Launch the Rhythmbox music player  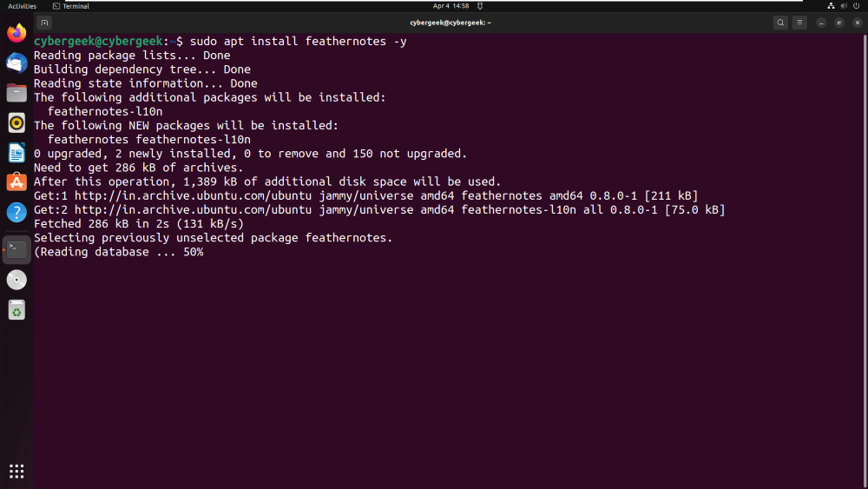pos(16,122)
